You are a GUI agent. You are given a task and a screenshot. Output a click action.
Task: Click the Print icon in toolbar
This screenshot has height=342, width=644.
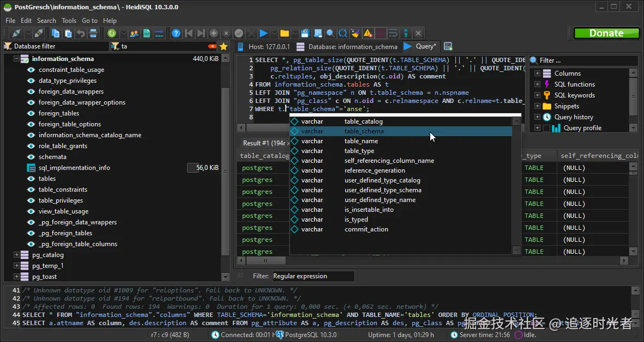(93, 33)
